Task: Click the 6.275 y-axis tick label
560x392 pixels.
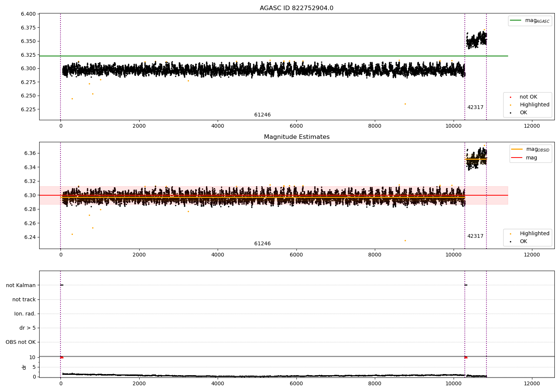Action: pos(28,83)
